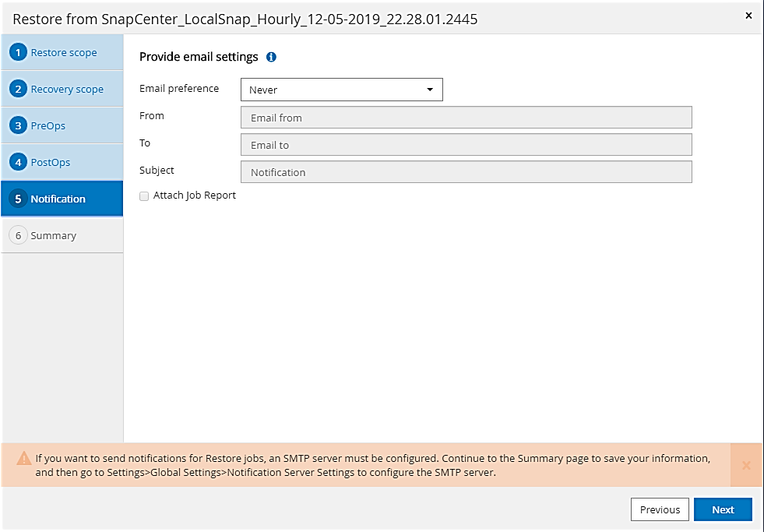Click the orange warning triangle icon
The height and width of the screenshot is (532, 764).
pyautogui.click(x=24, y=458)
